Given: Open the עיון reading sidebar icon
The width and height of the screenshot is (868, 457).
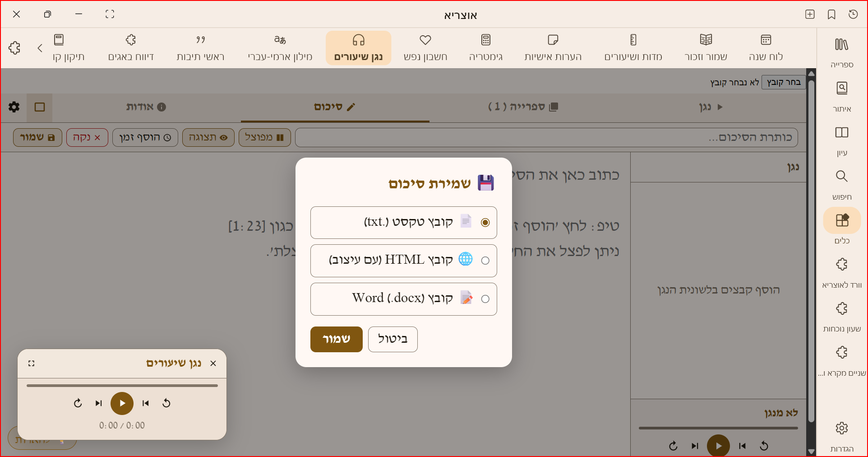Looking at the screenshot, I should tap(842, 140).
